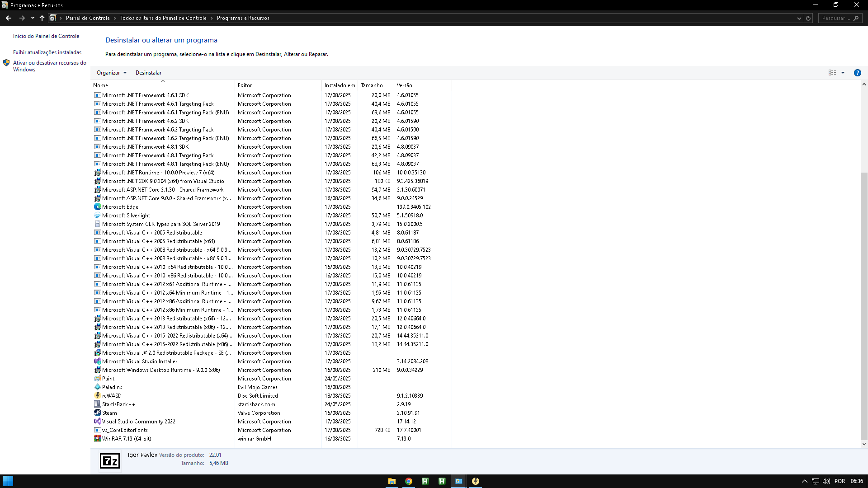Sort by the Instalado em column header
The image size is (868, 488).
click(340, 85)
